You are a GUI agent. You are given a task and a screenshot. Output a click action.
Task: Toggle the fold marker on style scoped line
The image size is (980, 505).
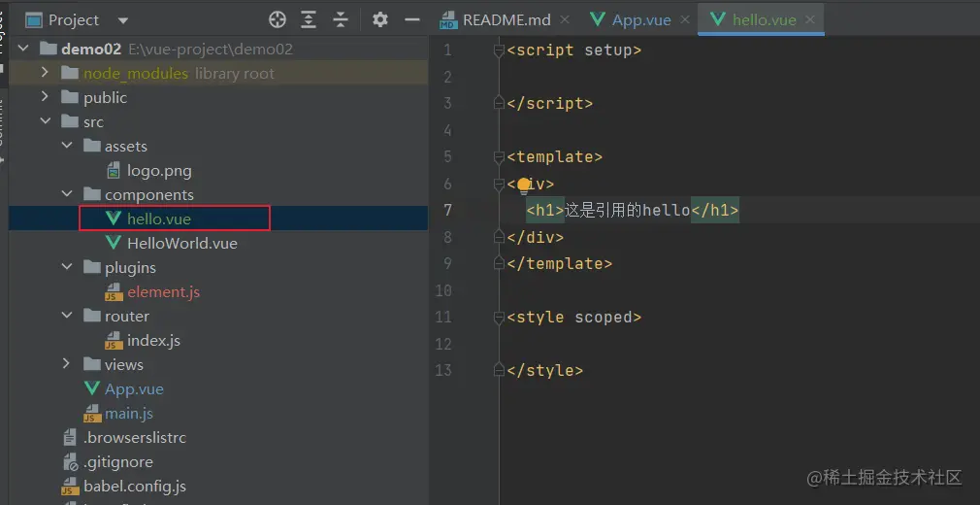click(x=499, y=317)
